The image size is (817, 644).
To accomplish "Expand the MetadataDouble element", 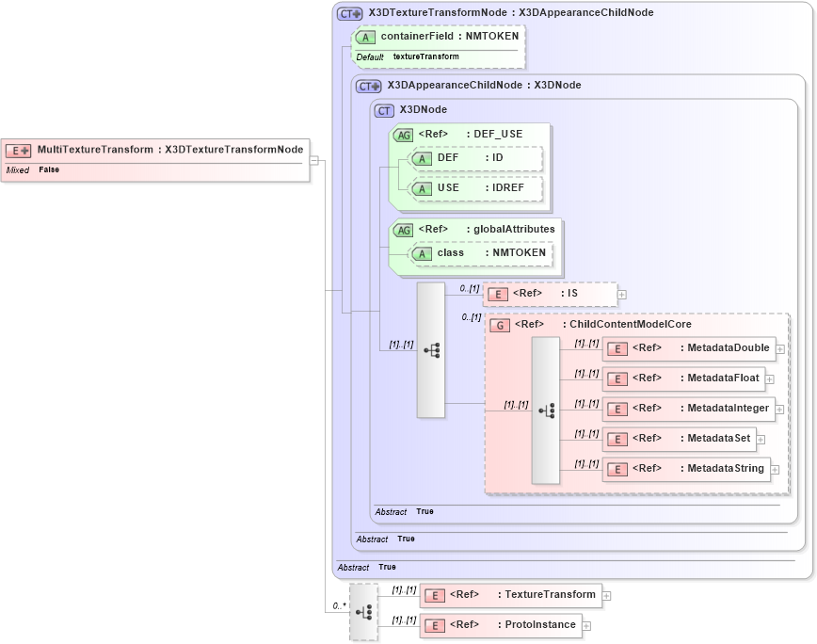I will point(780,349).
